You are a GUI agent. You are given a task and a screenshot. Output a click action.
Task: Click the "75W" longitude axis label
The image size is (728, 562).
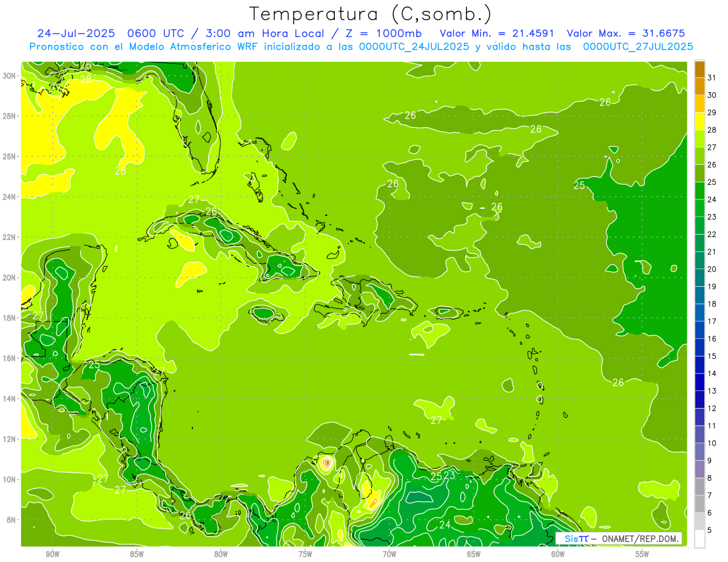[305, 554]
